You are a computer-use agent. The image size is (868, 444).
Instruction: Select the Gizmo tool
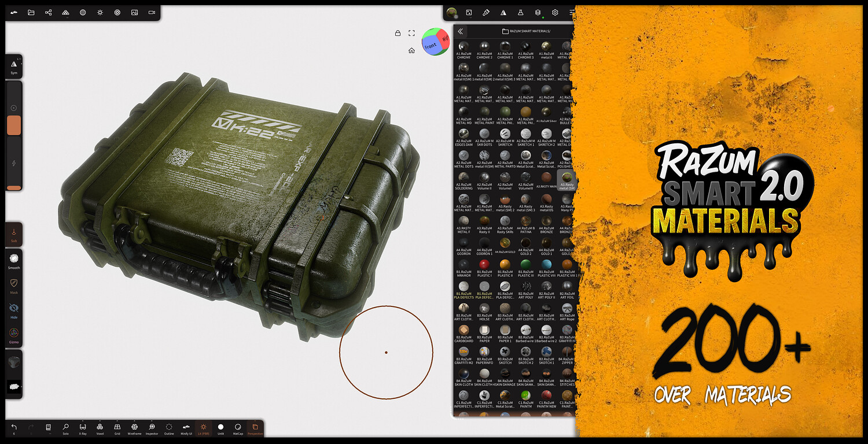click(x=14, y=335)
